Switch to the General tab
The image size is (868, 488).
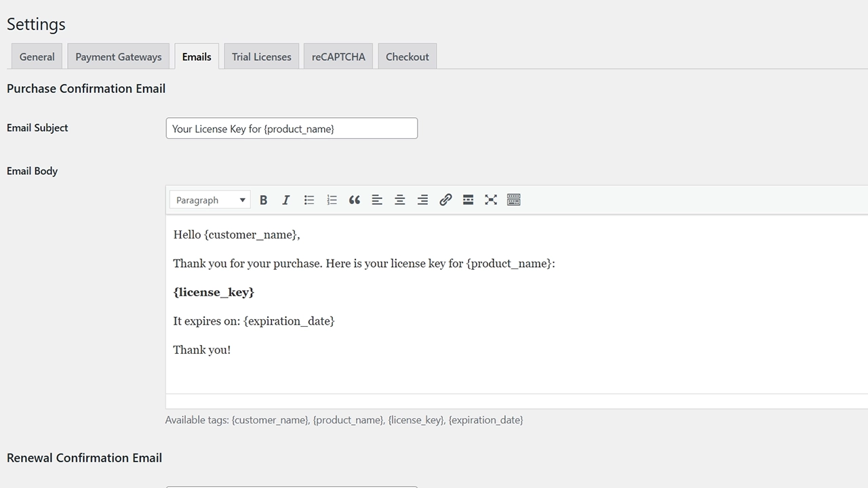pyautogui.click(x=37, y=57)
